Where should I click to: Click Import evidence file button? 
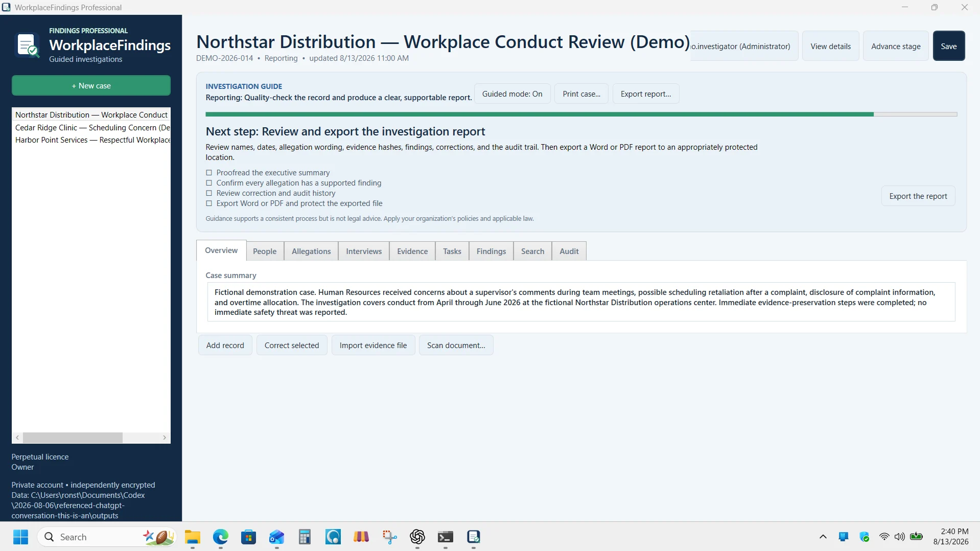pos(373,345)
